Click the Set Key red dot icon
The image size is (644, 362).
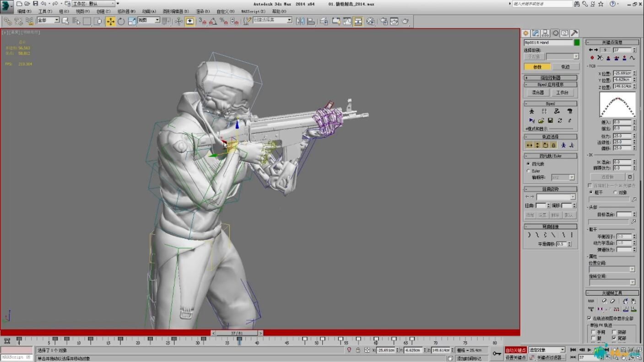[592, 58]
